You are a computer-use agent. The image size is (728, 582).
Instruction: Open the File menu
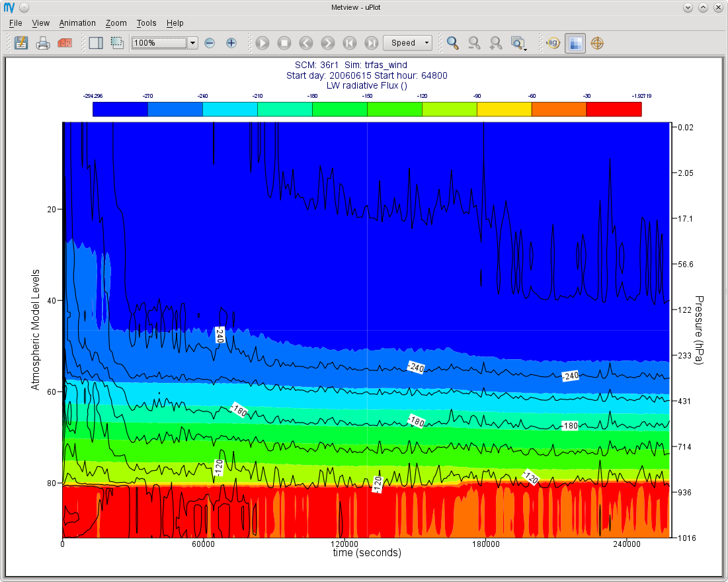16,22
